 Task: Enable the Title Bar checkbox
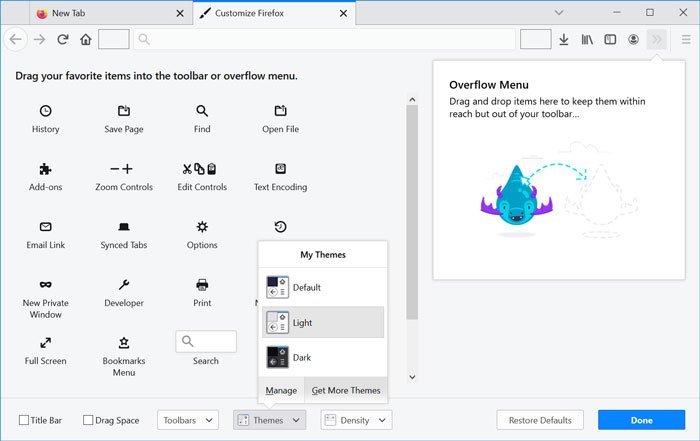point(24,420)
